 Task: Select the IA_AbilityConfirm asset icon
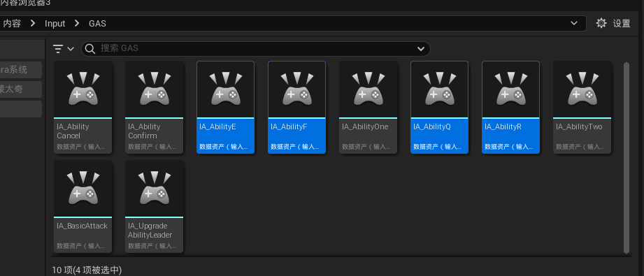[x=154, y=89]
